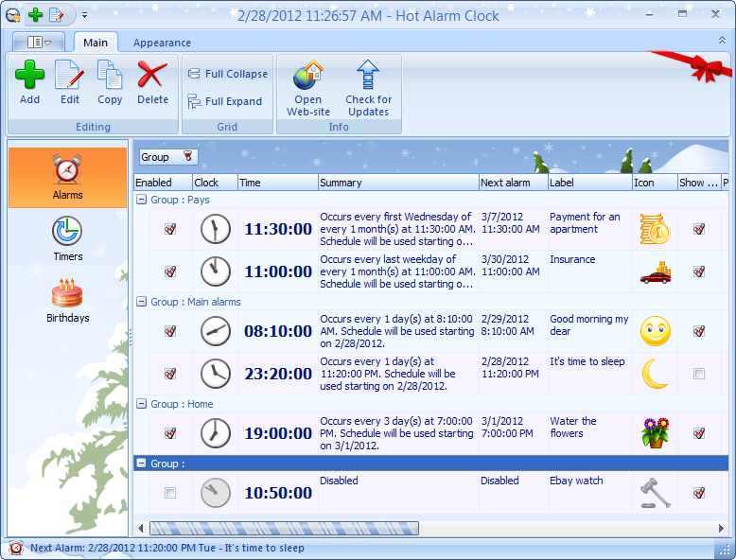Click the alarm clock icon in status bar

click(15, 548)
